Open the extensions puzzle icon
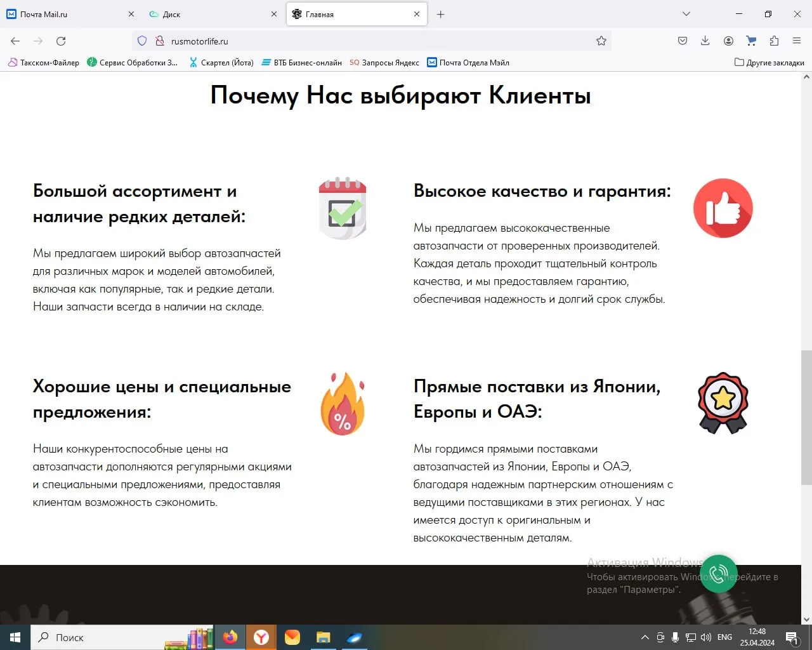The image size is (812, 650). tap(774, 41)
